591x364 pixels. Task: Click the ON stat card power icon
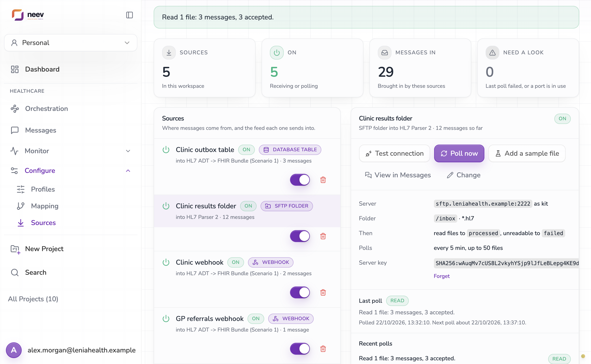(x=277, y=53)
